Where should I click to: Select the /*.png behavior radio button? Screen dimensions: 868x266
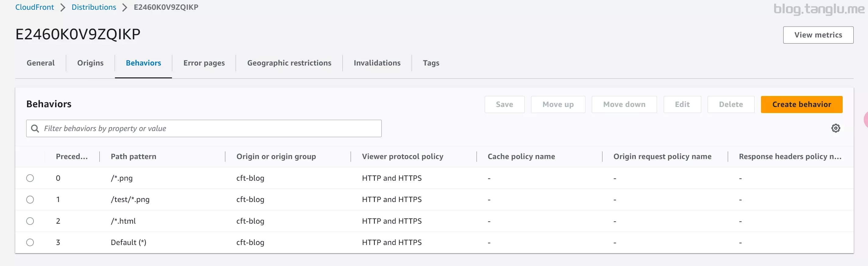coord(30,178)
